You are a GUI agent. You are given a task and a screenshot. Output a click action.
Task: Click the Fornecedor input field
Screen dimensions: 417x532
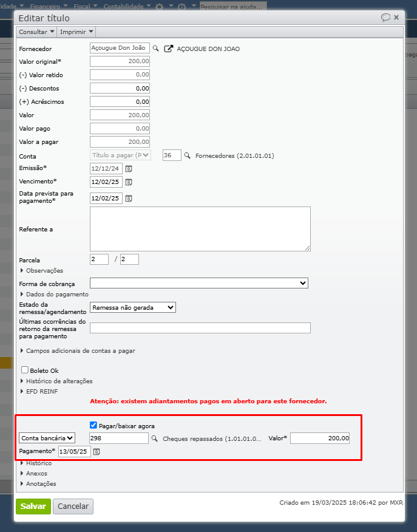tap(120, 48)
